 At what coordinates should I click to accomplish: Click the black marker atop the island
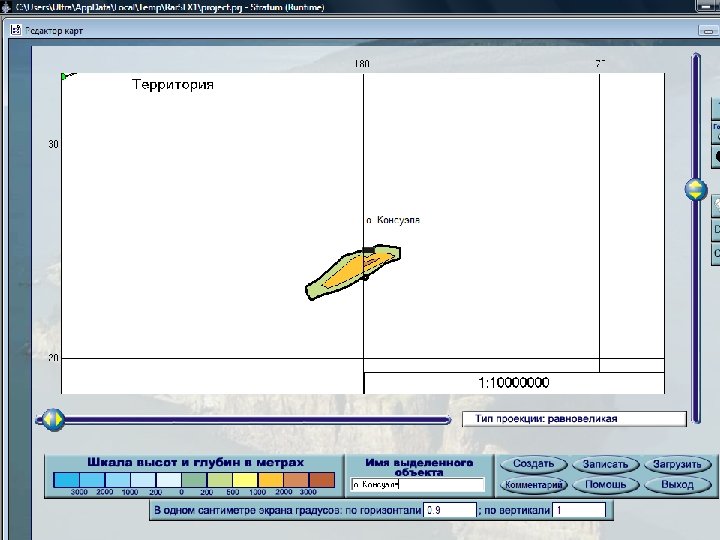[368, 250]
